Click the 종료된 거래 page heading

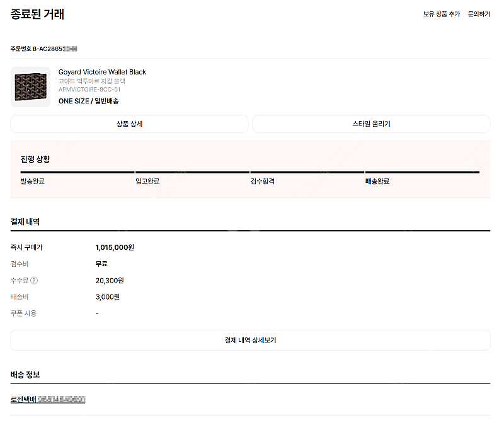tap(37, 14)
